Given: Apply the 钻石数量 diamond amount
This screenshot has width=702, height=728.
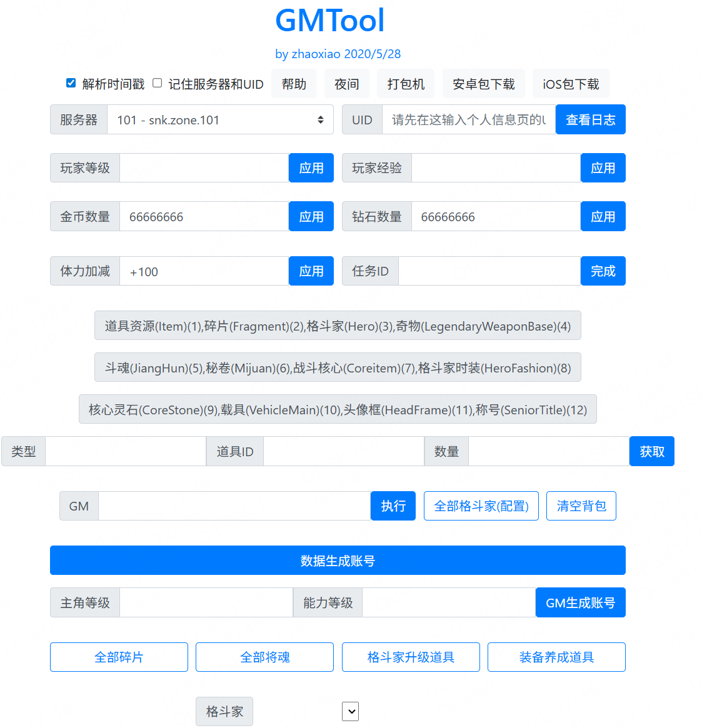Looking at the screenshot, I should coord(603,216).
